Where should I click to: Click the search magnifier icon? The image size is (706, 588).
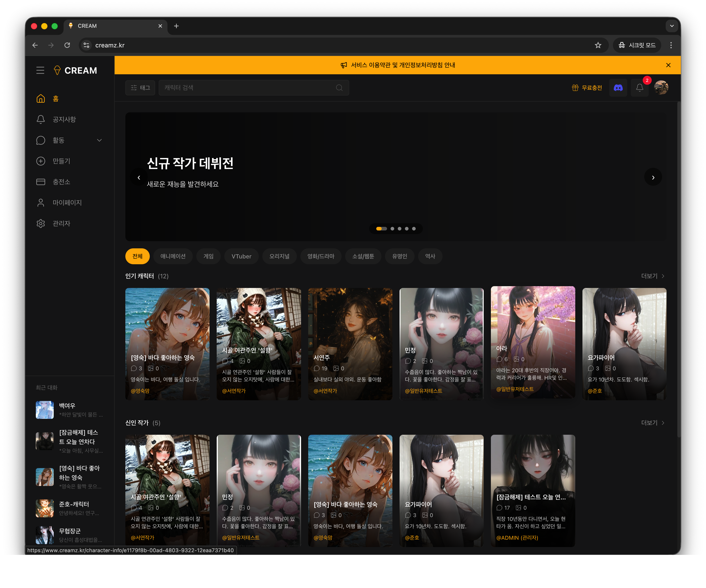(339, 88)
